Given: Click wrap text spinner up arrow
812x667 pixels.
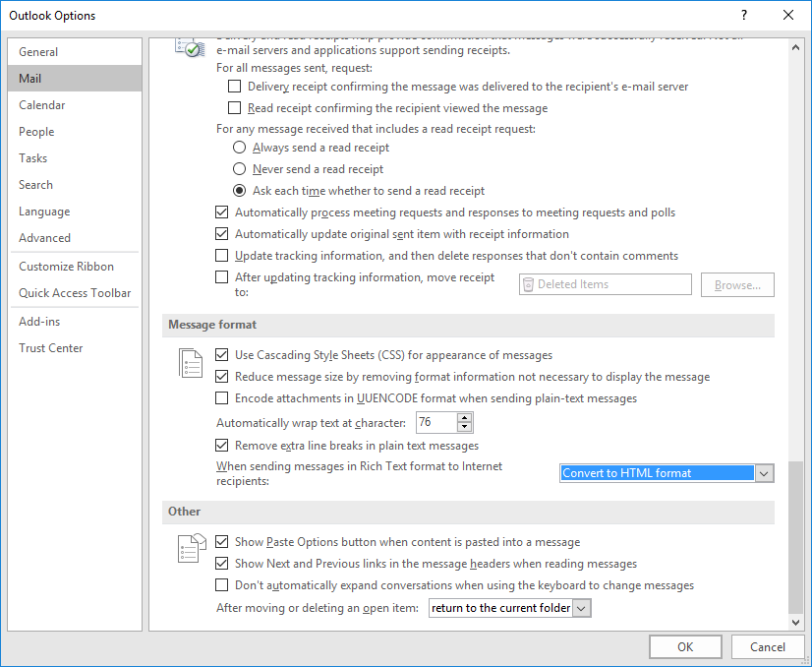Looking at the screenshot, I should point(465,418).
